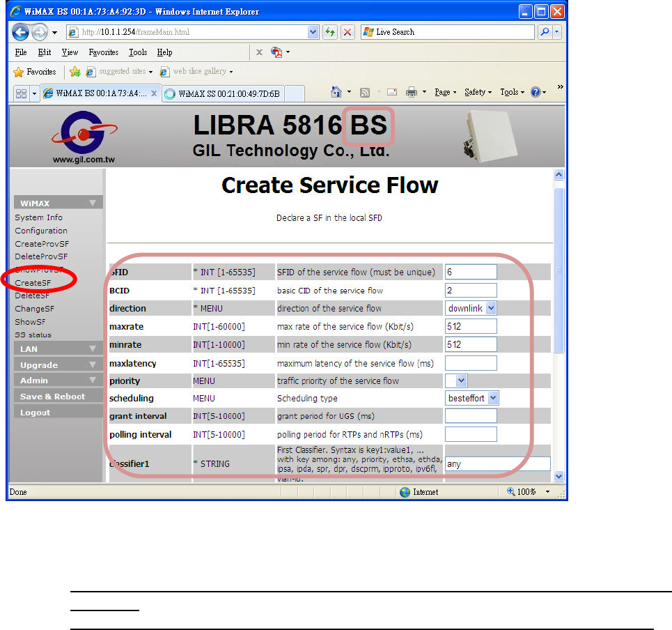Image resolution: width=672 pixels, height=630 pixels.
Task: Click the page scrollbar down arrow
Action: (x=558, y=476)
